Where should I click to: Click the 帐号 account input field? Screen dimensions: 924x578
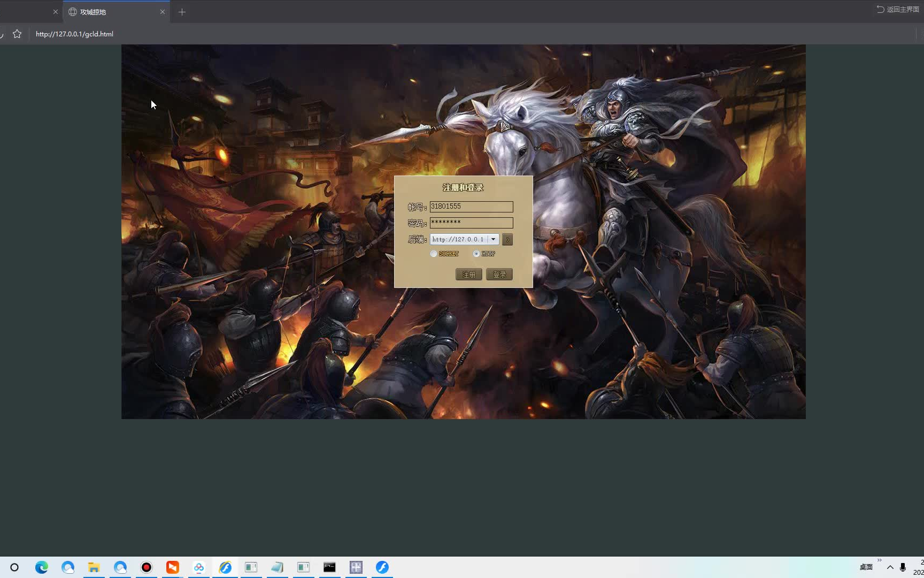coord(471,207)
